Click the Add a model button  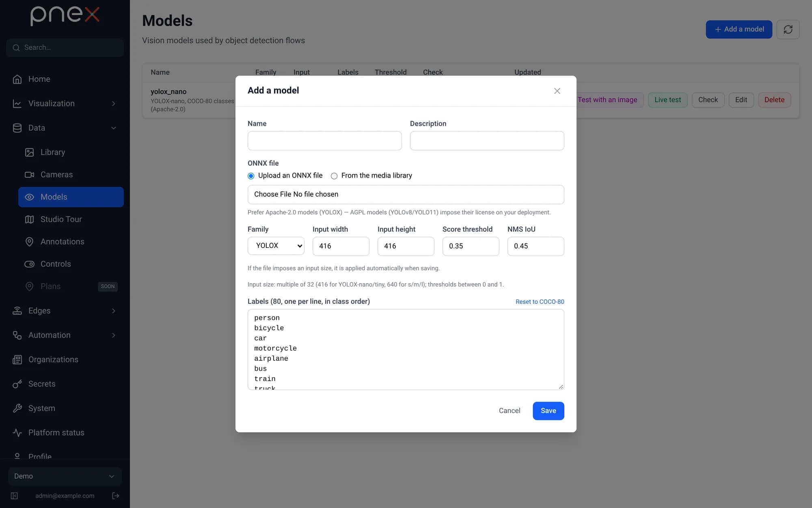click(739, 29)
